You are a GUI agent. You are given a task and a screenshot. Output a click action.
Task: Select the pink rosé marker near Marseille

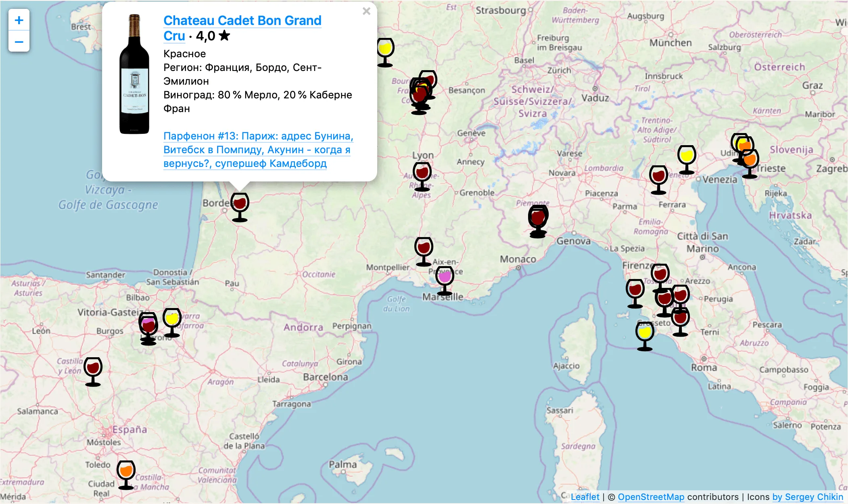coord(445,281)
